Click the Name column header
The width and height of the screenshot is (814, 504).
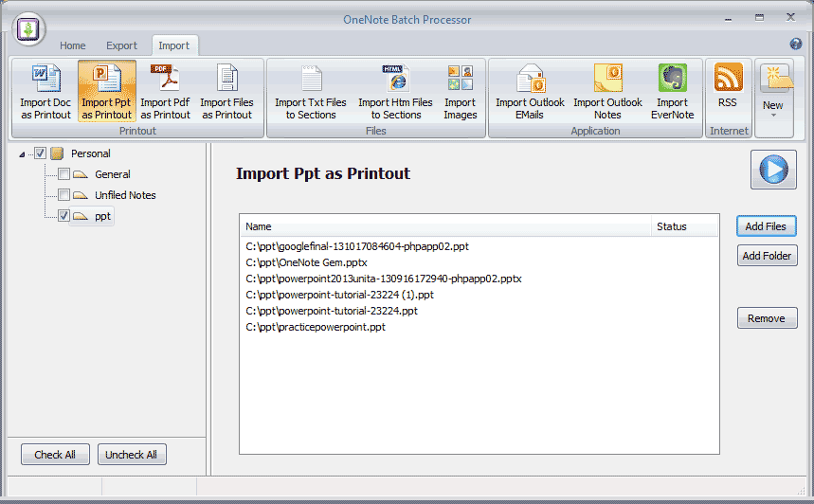(446, 226)
